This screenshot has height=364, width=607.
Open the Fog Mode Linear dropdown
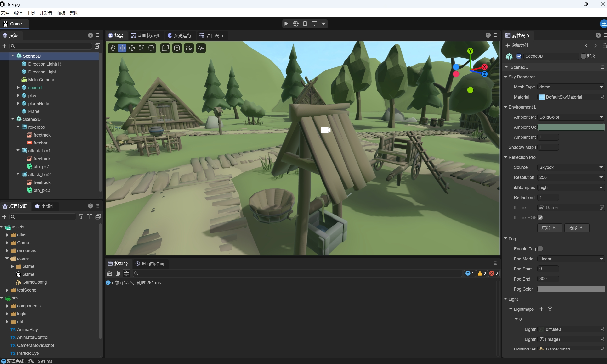[571, 259]
